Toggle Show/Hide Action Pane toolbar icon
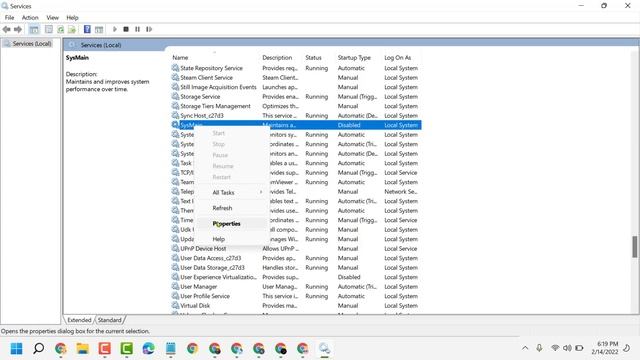The height and width of the screenshot is (360, 640). [99, 29]
